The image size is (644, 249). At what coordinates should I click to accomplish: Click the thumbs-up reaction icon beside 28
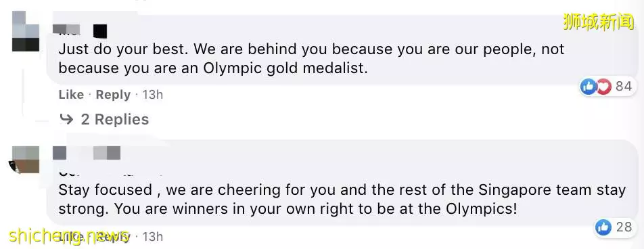603,227
